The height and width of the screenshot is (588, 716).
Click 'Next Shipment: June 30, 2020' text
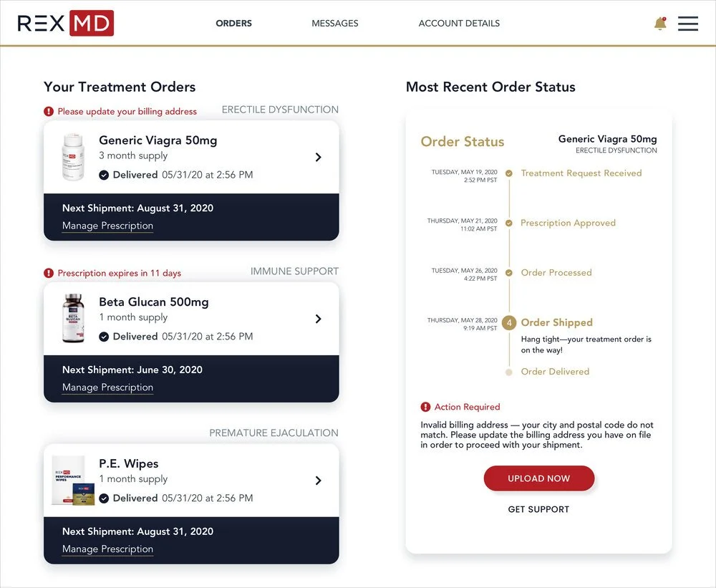point(132,370)
